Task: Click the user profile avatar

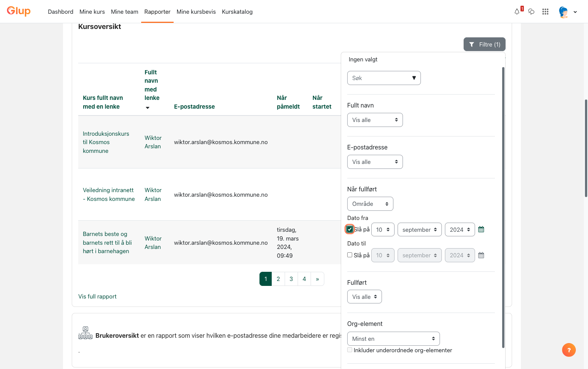Action: [x=563, y=12]
